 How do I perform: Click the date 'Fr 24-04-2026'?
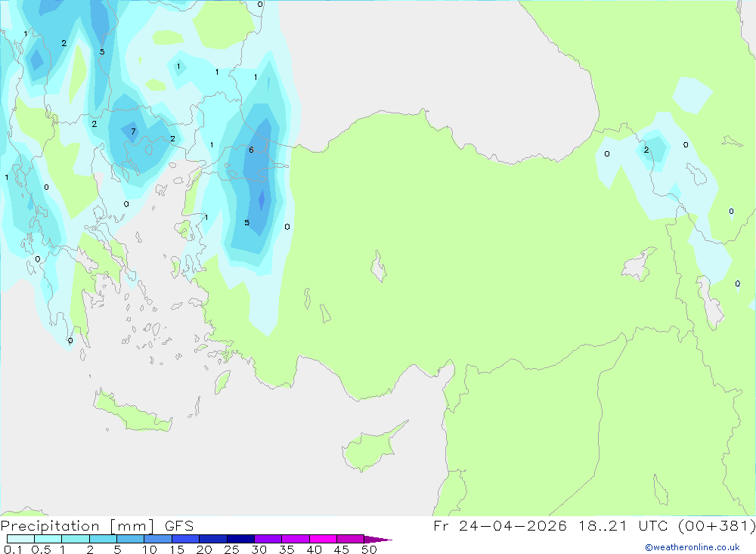click(500, 525)
